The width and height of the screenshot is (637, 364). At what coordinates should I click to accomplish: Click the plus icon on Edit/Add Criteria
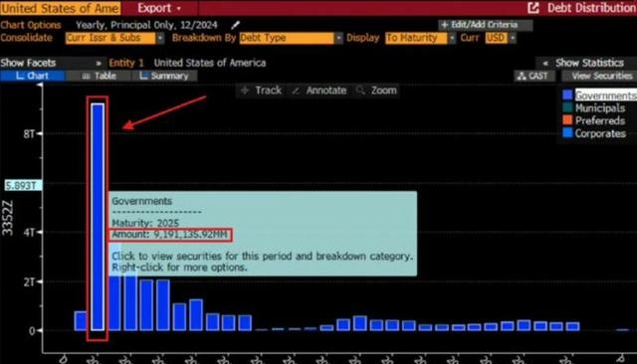(x=445, y=25)
